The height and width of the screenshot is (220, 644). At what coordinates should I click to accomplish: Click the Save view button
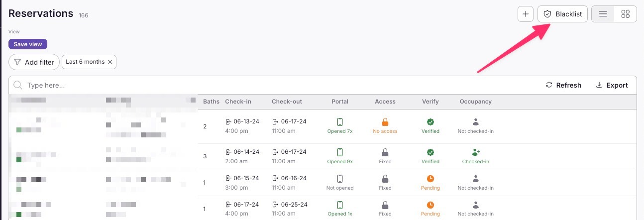pyautogui.click(x=28, y=44)
